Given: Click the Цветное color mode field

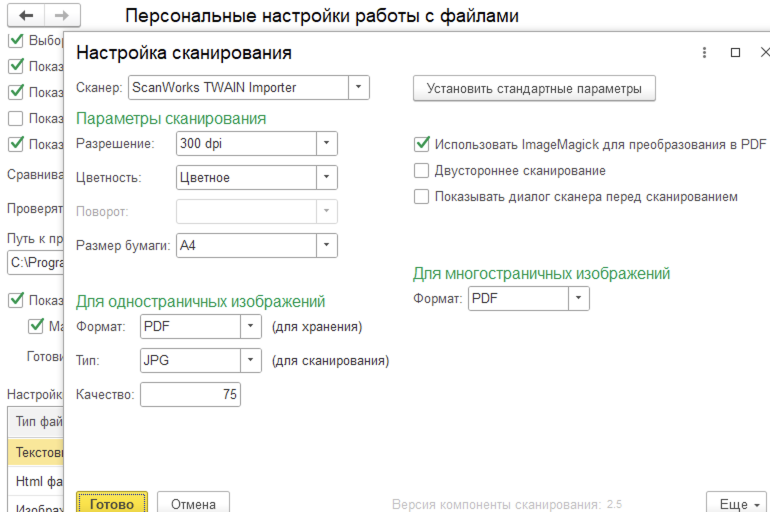Looking at the screenshot, I should 247,177.
